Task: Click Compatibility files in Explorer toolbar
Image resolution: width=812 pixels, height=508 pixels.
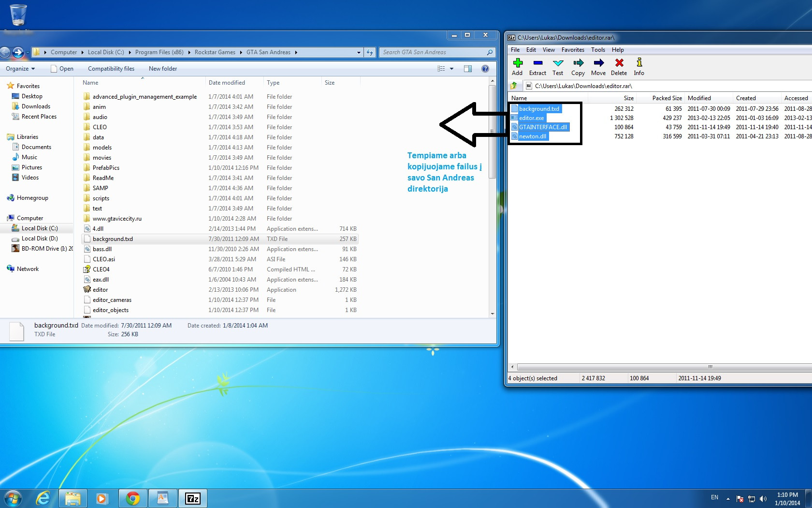Action: click(111, 69)
